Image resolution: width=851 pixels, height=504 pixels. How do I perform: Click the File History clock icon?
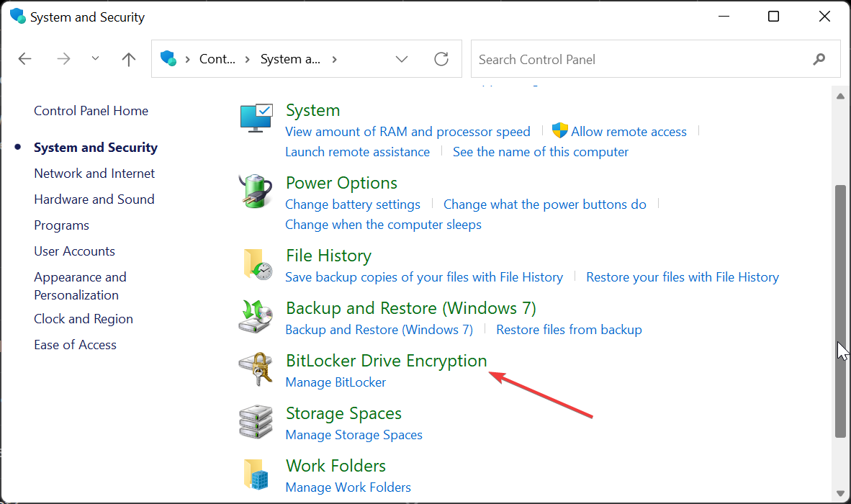(x=256, y=264)
